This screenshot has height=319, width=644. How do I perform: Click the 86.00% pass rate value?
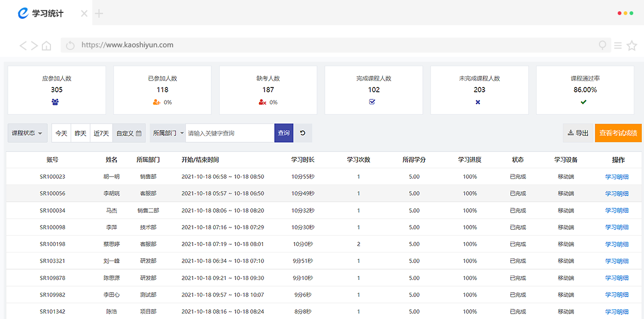tap(584, 90)
